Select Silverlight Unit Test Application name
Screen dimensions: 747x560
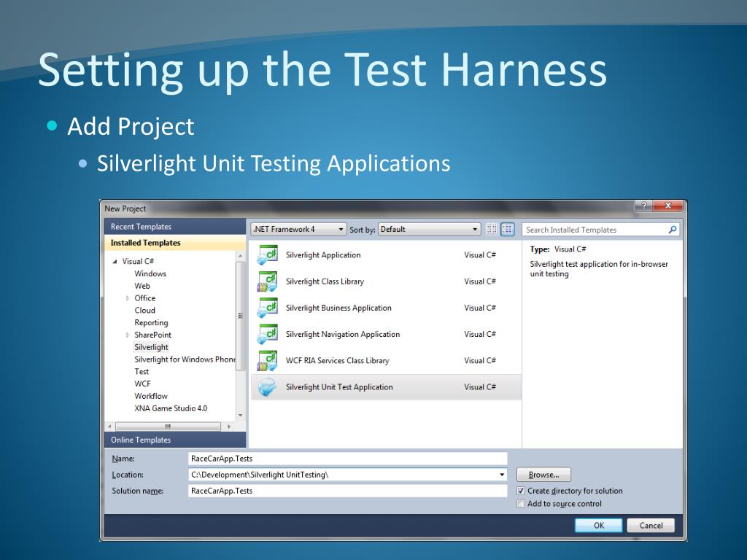click(339, 387)
